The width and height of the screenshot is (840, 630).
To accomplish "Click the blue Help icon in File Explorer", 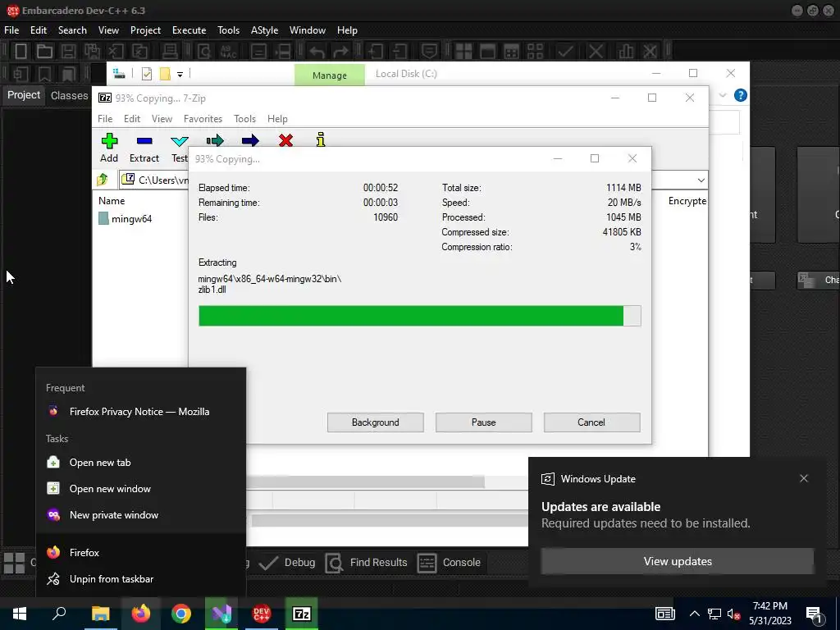I will [x=741, y=95].
